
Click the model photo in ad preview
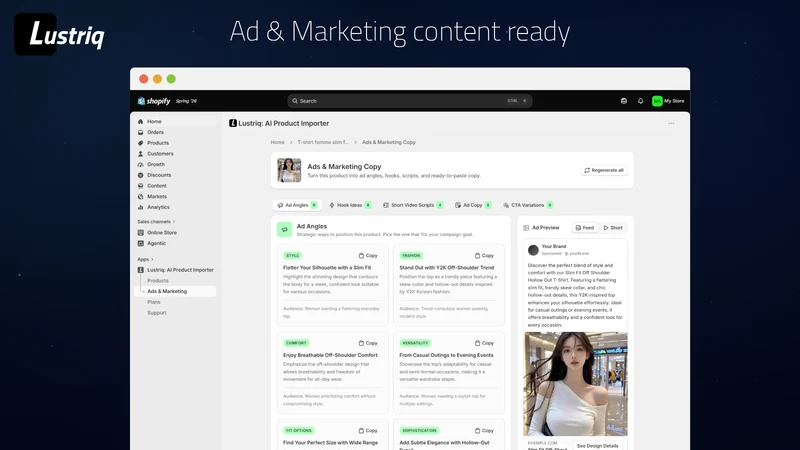[x=576, y=384]
